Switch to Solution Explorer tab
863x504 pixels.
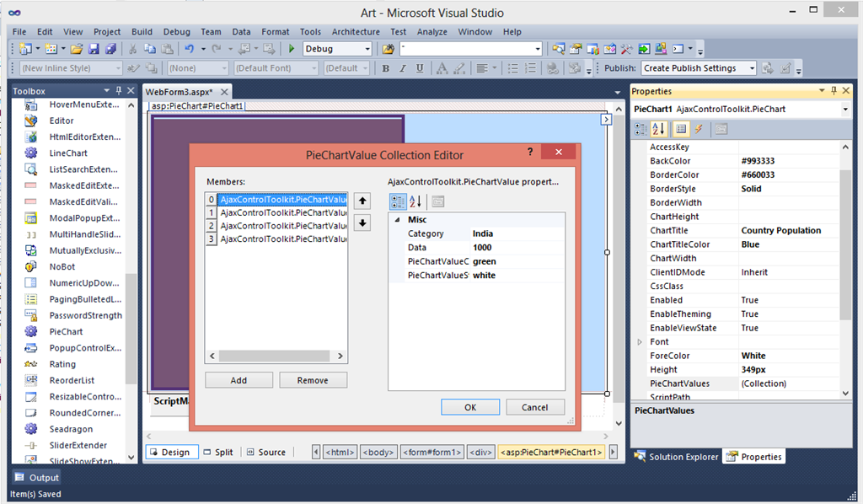click(677, 457)
